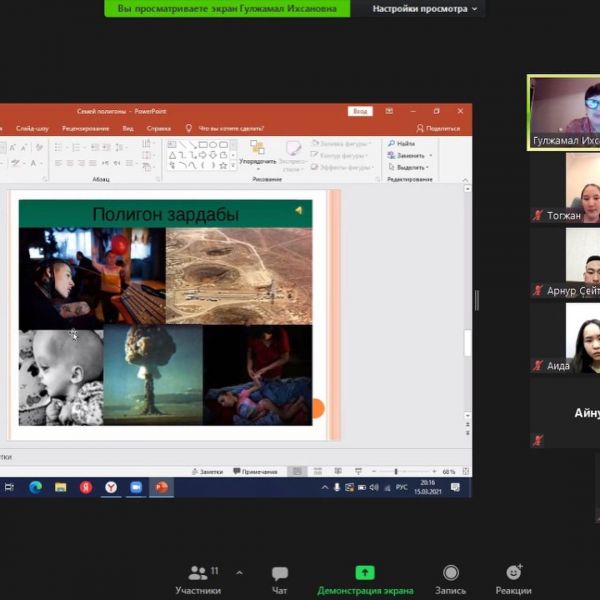Toggle the Примечания comments pane
Viewport: 600px width, 600px height.
255,471
